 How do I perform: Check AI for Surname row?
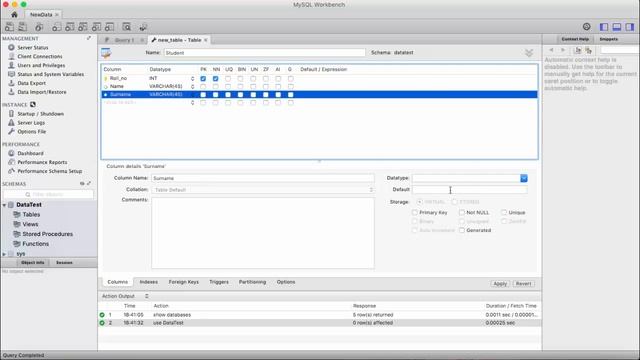coord(278,95)
